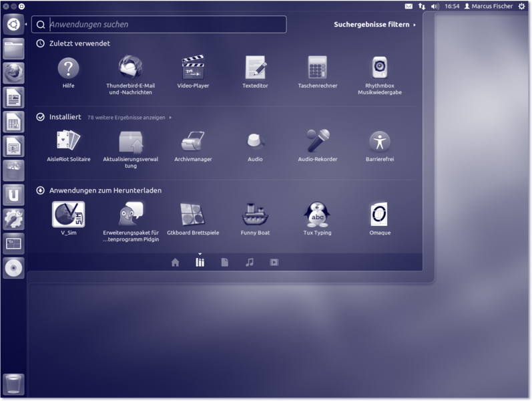Open the Marcus Fischer user menu

click(x=488, y=6)
